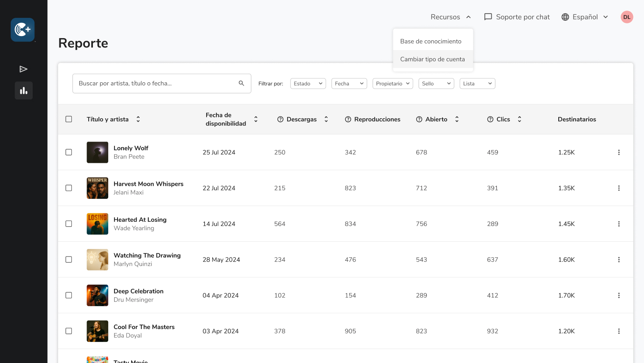Viewport: 644px width, 363px height.
Task: Select Cambiar tipo de cuenta option
Action: click(x=432, y=59)
